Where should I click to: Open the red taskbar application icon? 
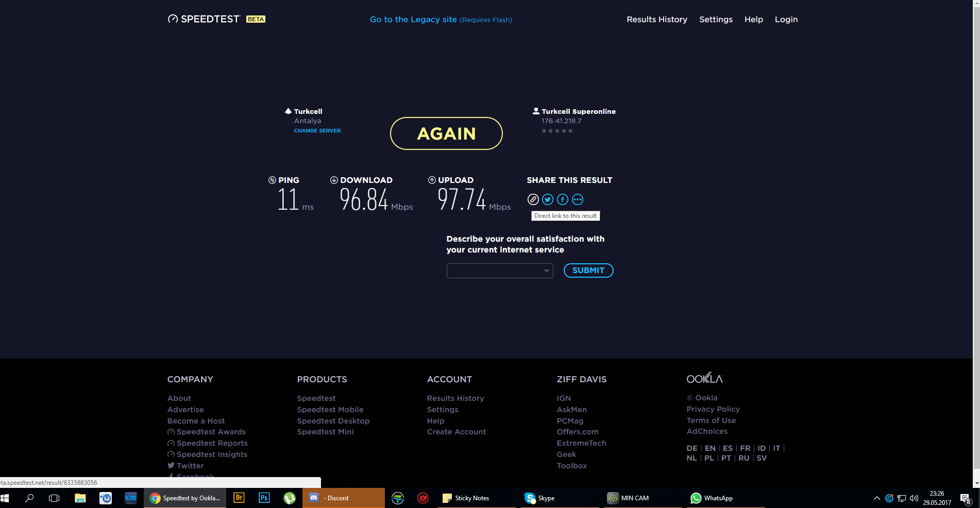coord(423,498)
